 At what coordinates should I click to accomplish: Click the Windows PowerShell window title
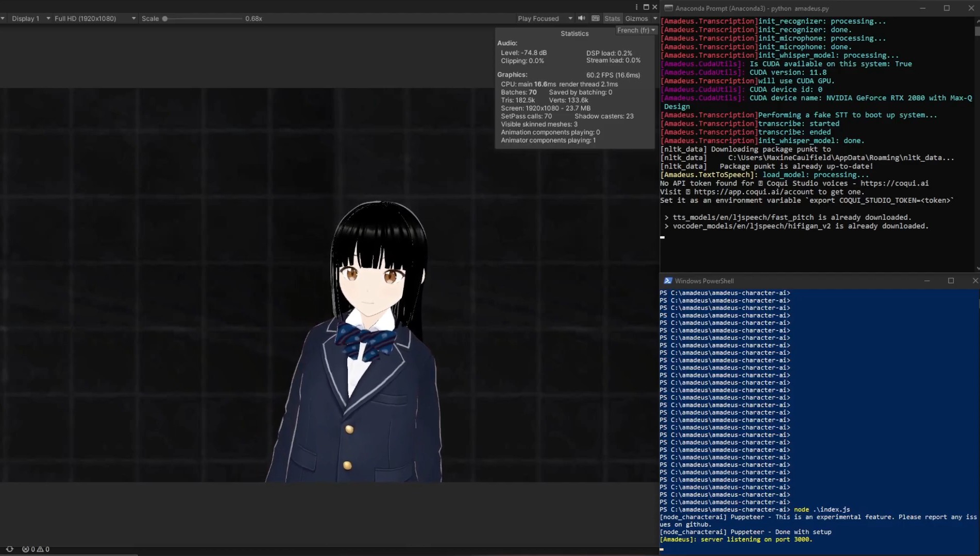[704, 281]
